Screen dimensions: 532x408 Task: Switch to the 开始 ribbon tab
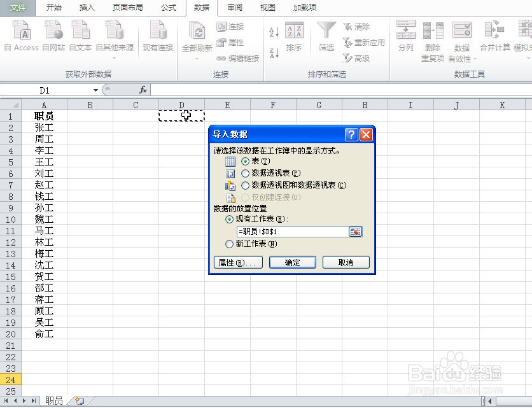coord(53,8)
